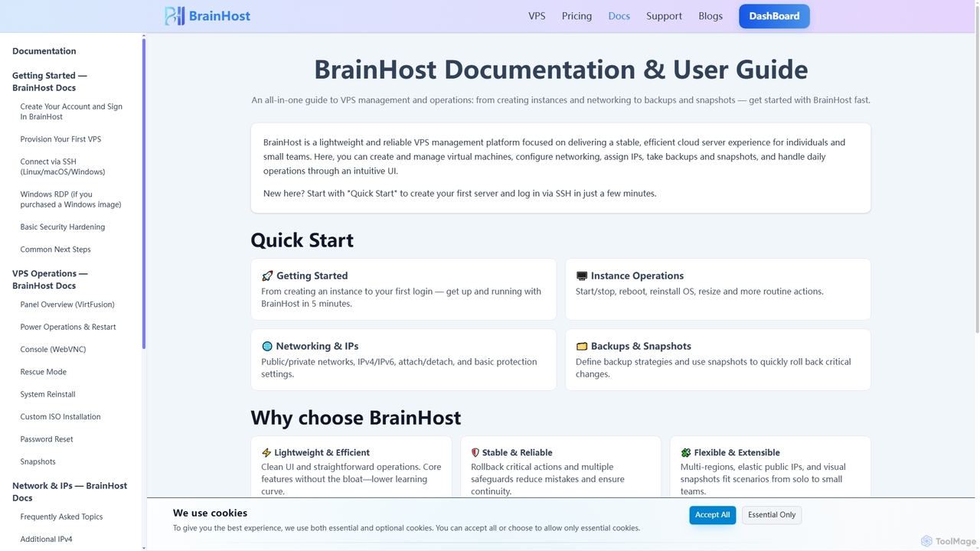Open the Instance Operations card

717,289
